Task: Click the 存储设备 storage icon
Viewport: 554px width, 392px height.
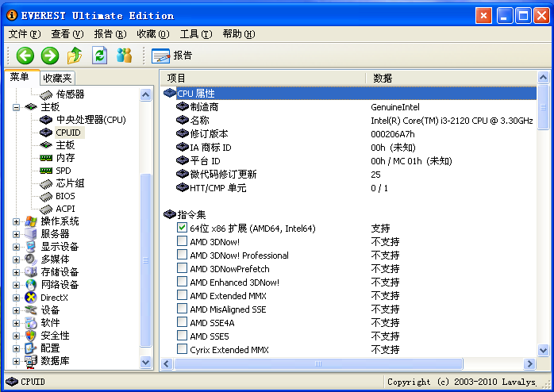Action: point(31,272)
